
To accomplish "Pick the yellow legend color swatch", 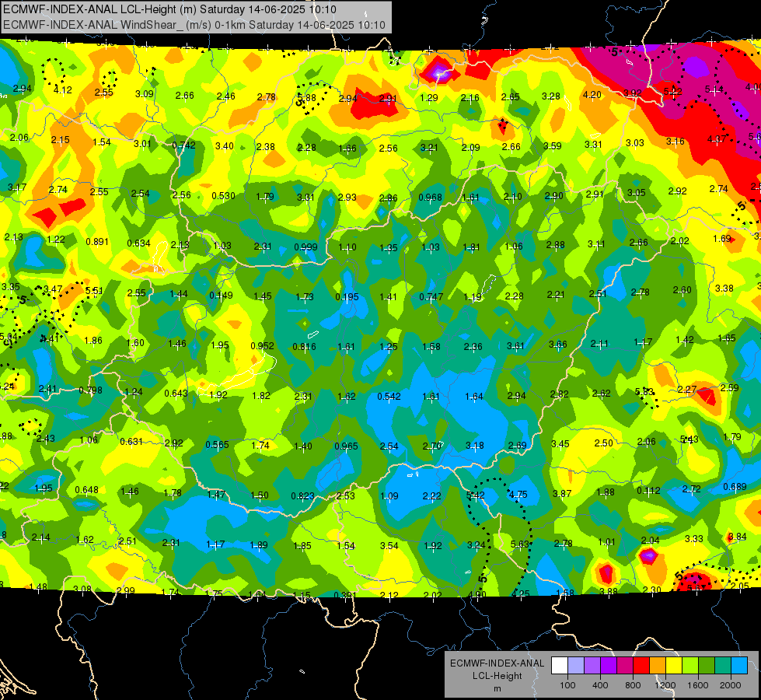I will (674, 666).
